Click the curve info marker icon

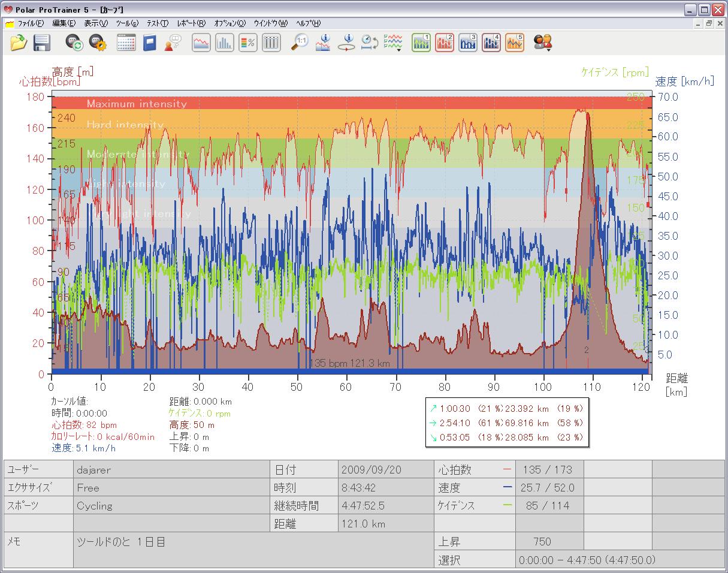[323, 43]
